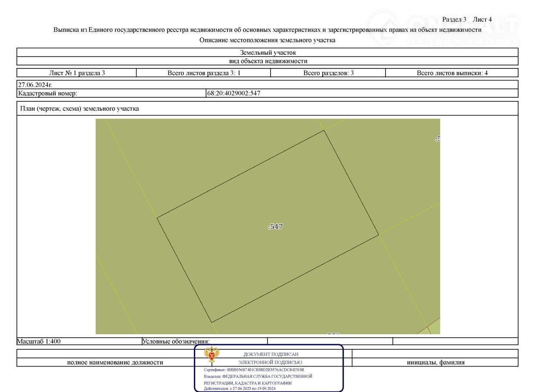Click 'Раздел 3 Лист 4' page header
Image resolution: width=535 pixels, height=392 pixels.
(x=467, y=19)
